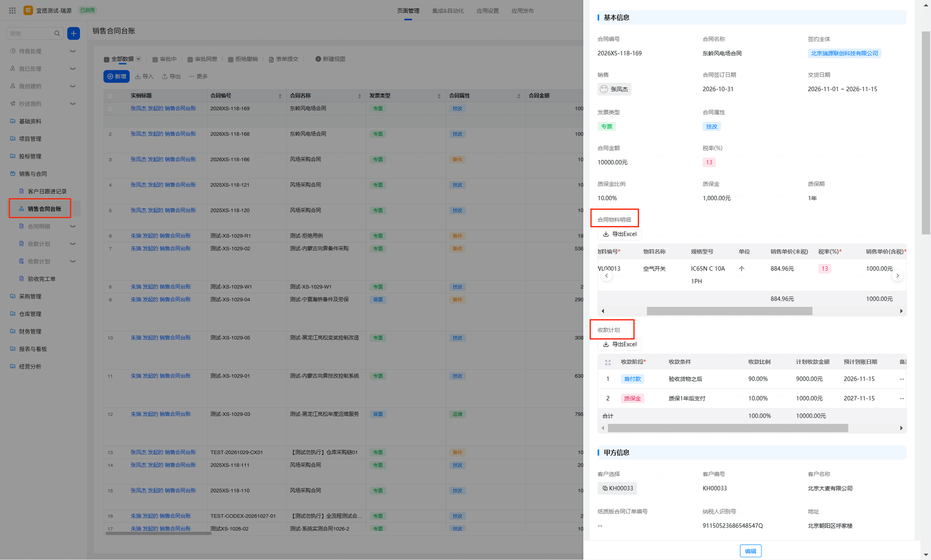Click right arrow in material detail table
The image size is (931, 560).
[897, 276]
